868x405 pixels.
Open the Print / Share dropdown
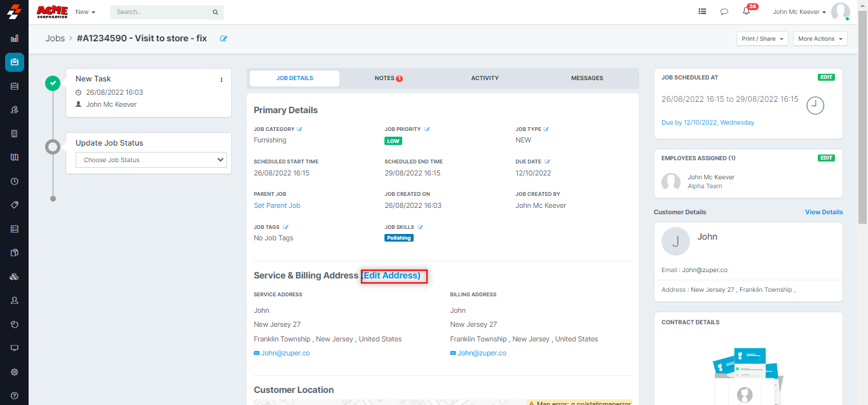763,39
